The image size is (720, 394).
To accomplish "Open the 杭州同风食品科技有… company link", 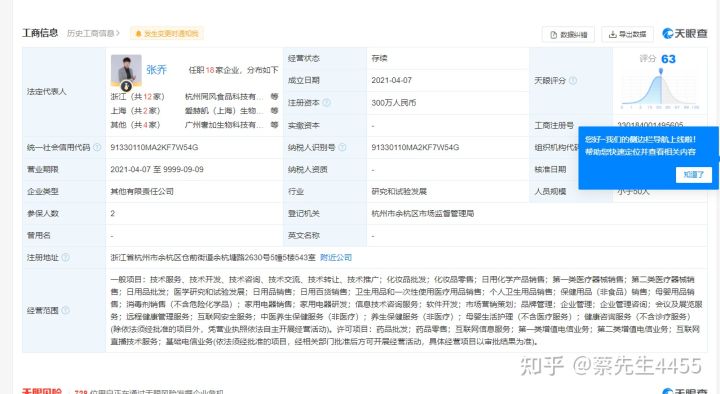I will 224,96.
